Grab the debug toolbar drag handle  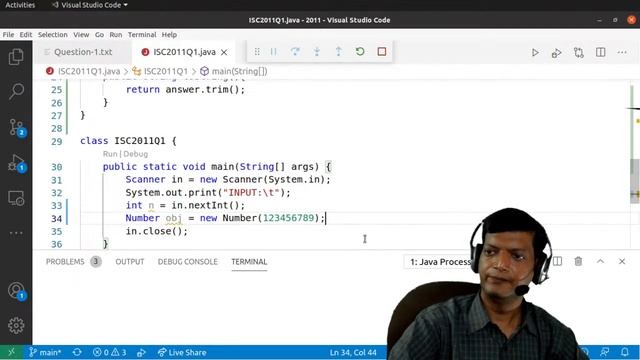click(x=257, y=52)
